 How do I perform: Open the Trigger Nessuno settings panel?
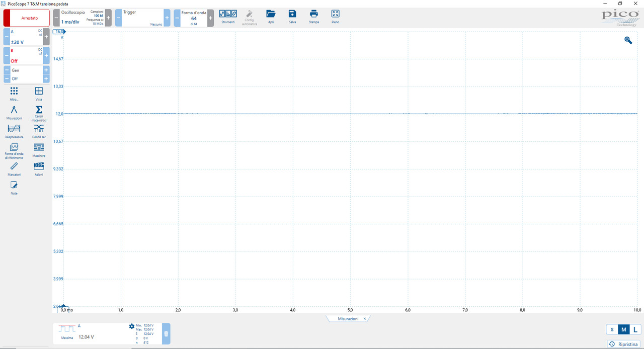point(142,18)
